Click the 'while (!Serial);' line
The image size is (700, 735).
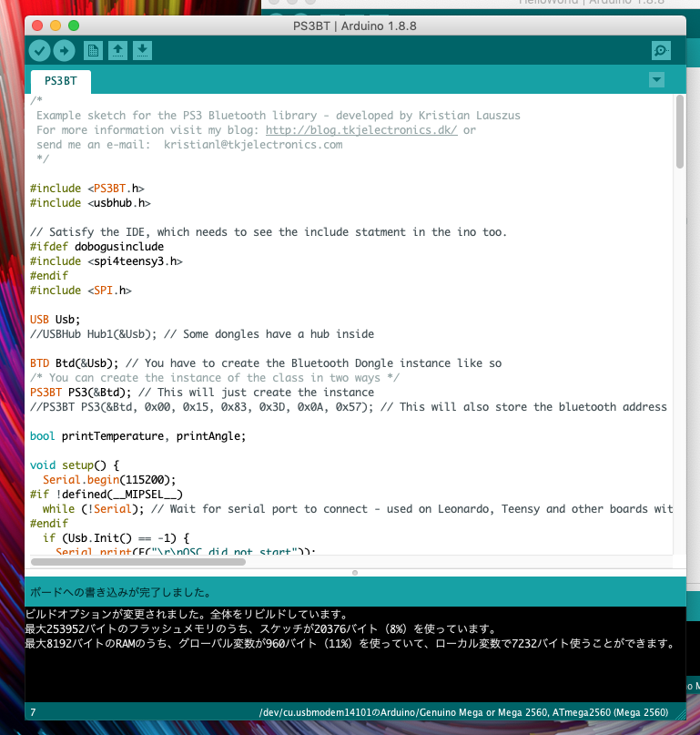coord(358,509)
